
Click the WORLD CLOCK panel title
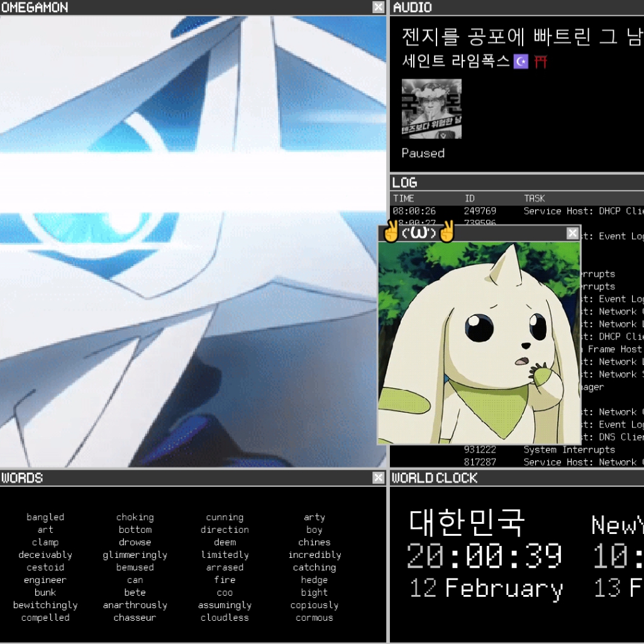coord(435,478)
